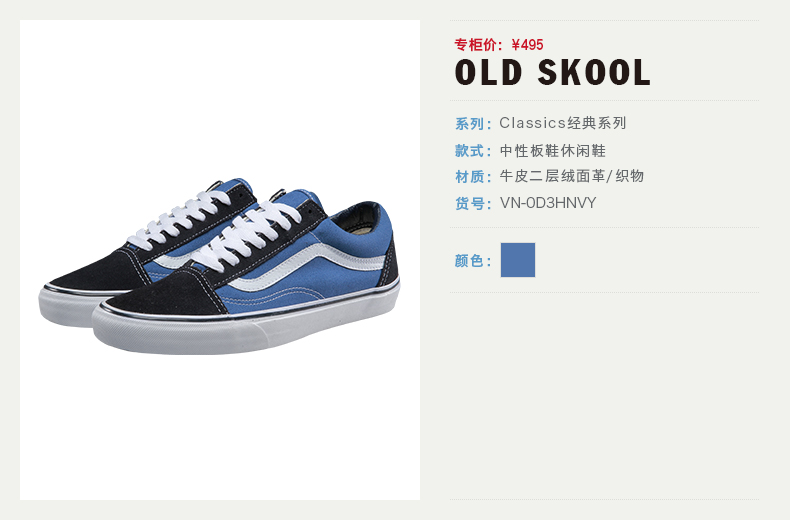Click the 款式 label
This screenshot has height=520, width=790.
473,151
